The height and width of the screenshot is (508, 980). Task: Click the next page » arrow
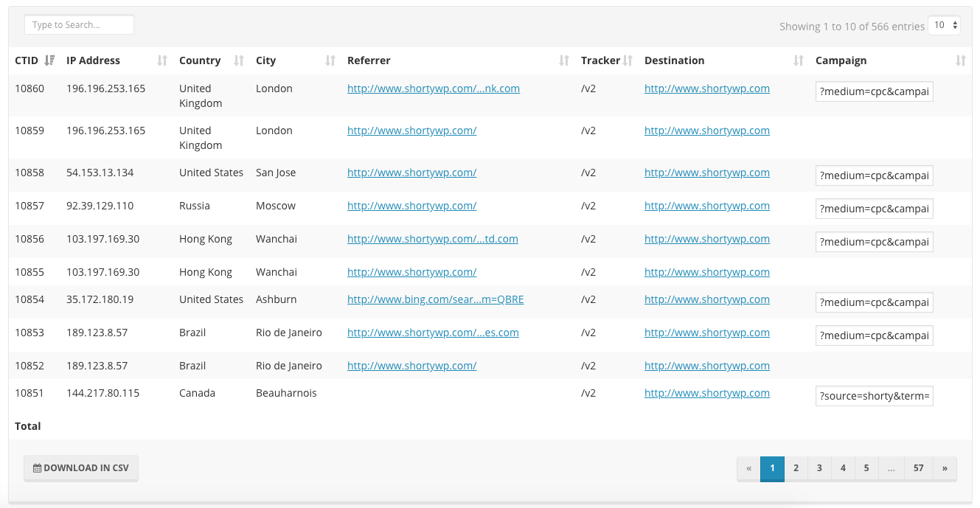[945, 468]
